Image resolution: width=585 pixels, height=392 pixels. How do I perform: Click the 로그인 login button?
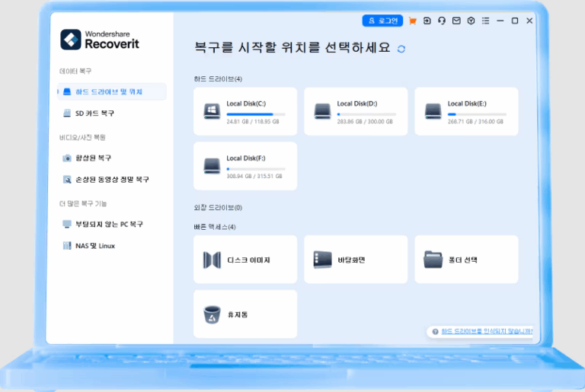[382, 21]
